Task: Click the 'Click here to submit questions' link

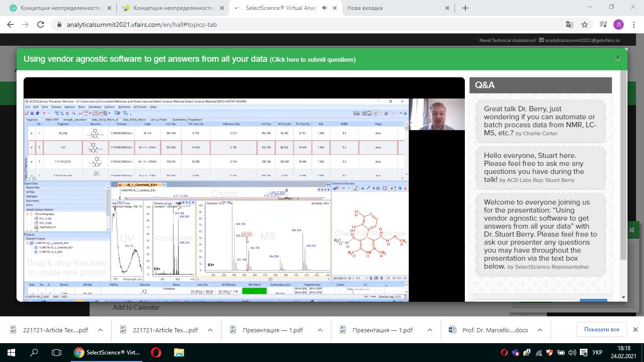Action: click(x=313, y=60)
